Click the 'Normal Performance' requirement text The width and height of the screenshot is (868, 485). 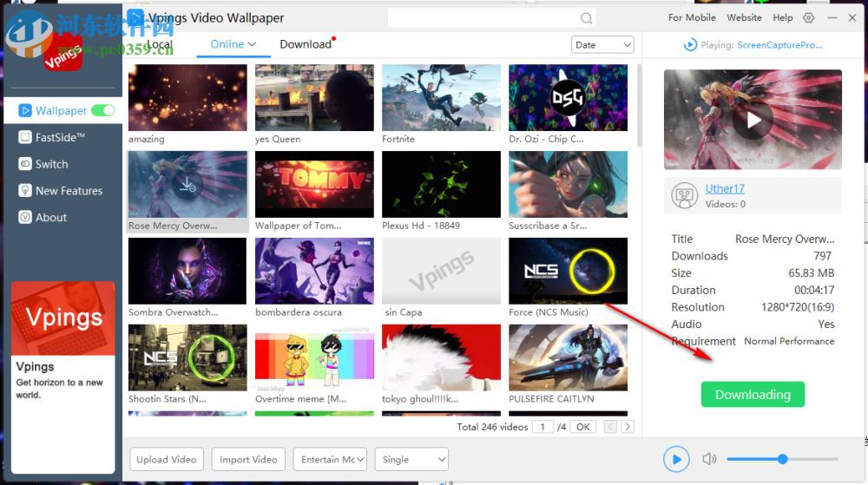(x=789, y=341)
